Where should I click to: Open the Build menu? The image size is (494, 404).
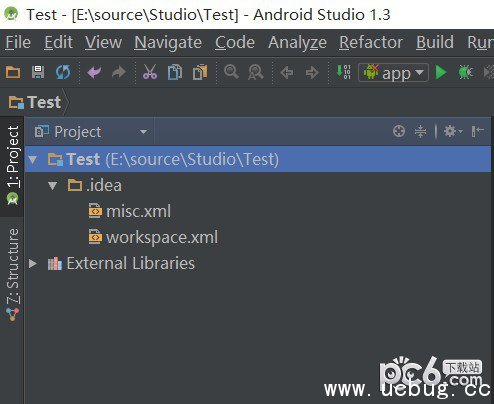click(435, 43)
